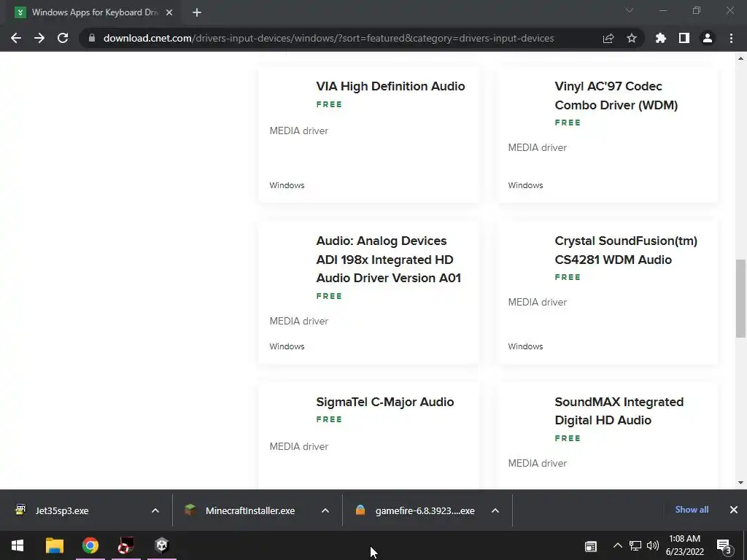Show hidden system tray icons
This screenshot has height=560, width=747.
617,545
